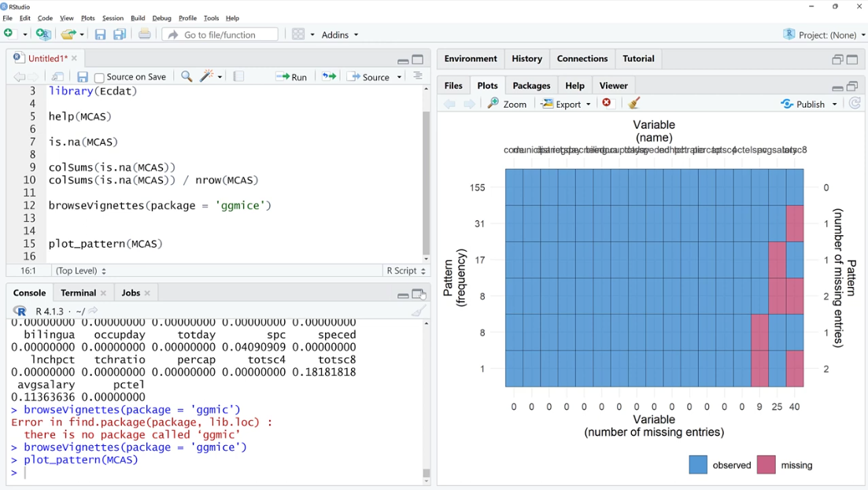Switch to the Terminal tab

click(x=78, y=293)
